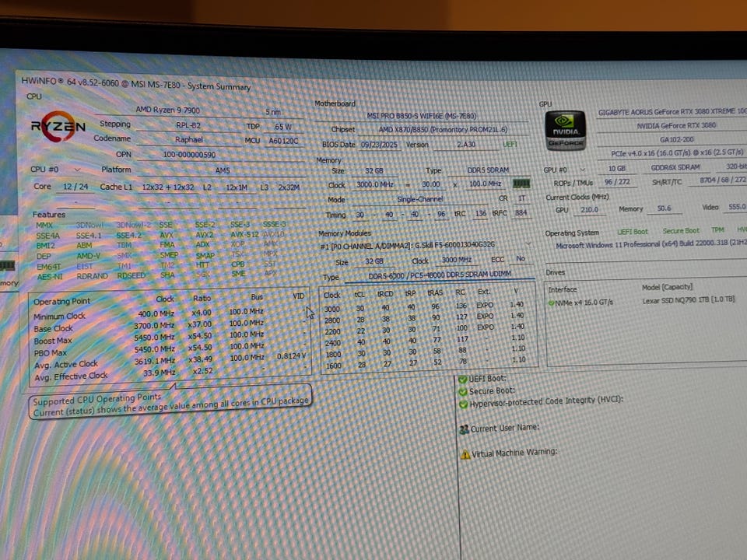Image resolution: width=747 pixels, height=560 pixels.
Task: Select the GA102-200 GPU codename value
Action: coord(676,139)
